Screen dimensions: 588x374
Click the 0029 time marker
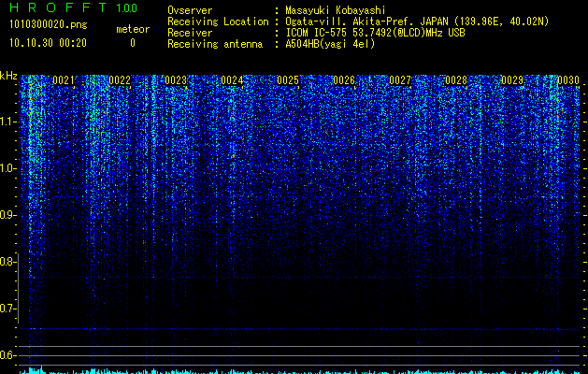512,80
